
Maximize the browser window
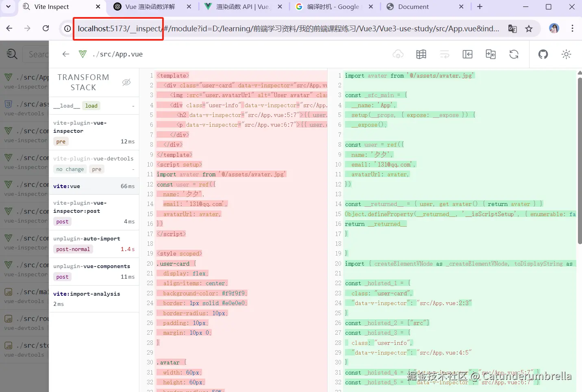click(x=548, y=6)
